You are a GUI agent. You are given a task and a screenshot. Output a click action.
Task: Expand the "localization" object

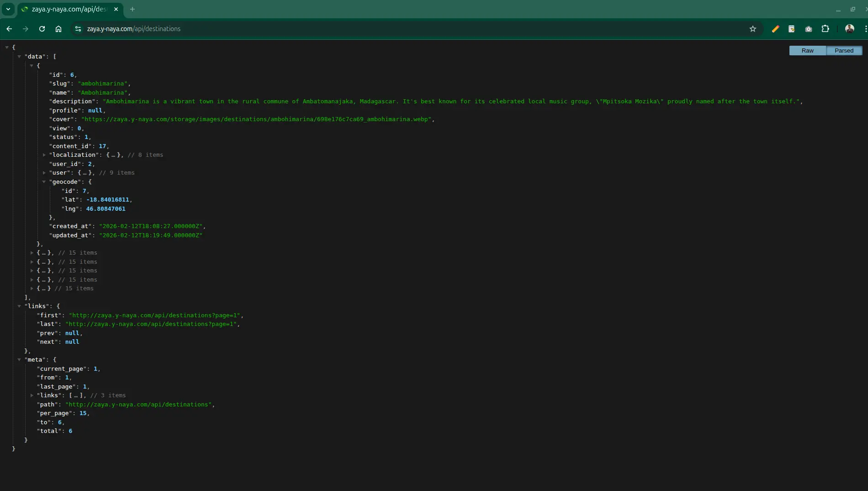[x=44, y=155]
